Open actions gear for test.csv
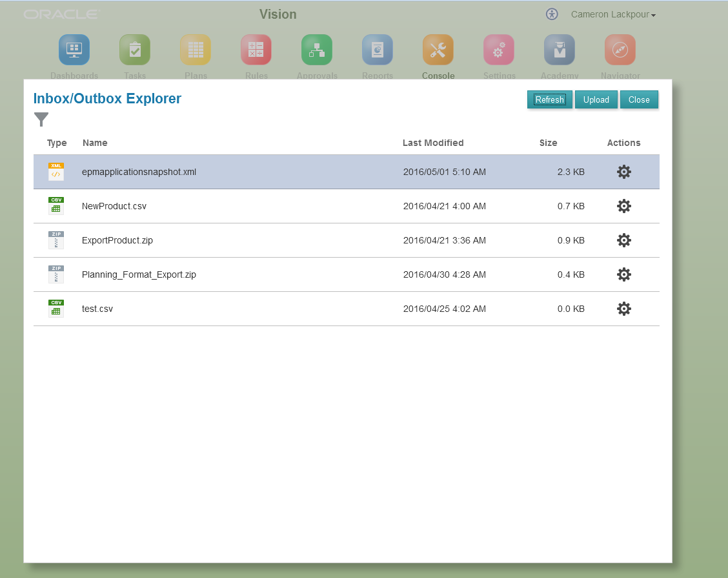This screenshot has width=728, height=578. 623,309
